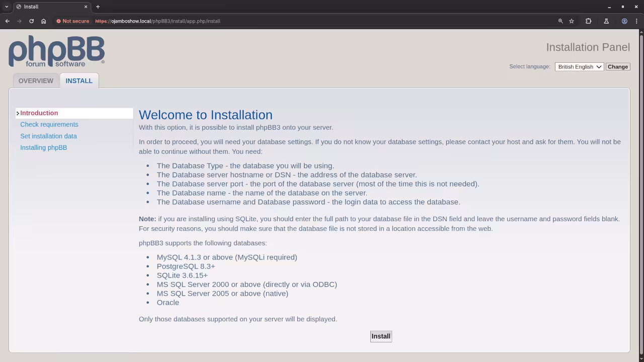Click the 'Note:' bold label
Screen dimensions: 644x362
(147, 219)
